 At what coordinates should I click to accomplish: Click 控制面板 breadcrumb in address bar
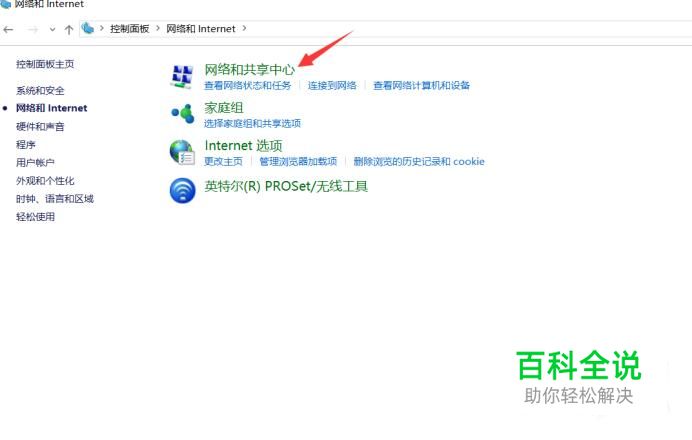click(x=129, y=29)
